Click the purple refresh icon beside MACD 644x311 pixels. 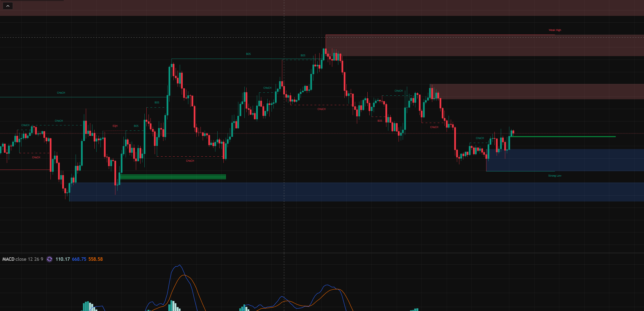(x=50, y=259)
